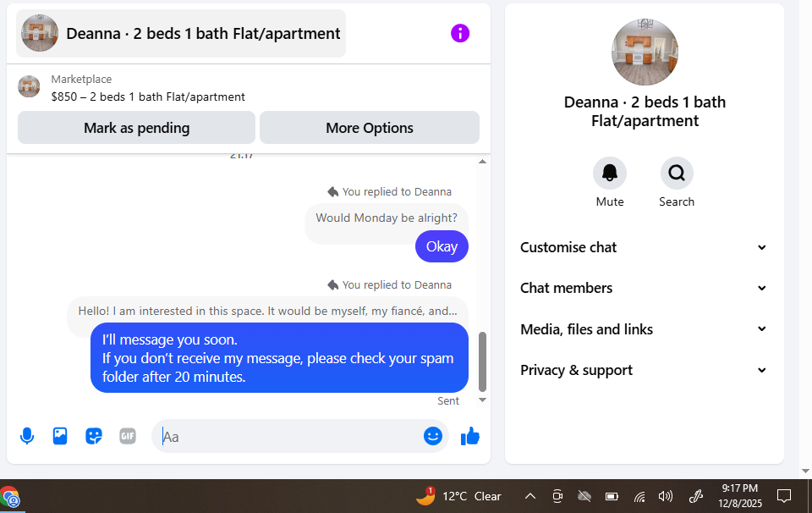
Task: Open the GIF picker
Action: tap(128, 436)
